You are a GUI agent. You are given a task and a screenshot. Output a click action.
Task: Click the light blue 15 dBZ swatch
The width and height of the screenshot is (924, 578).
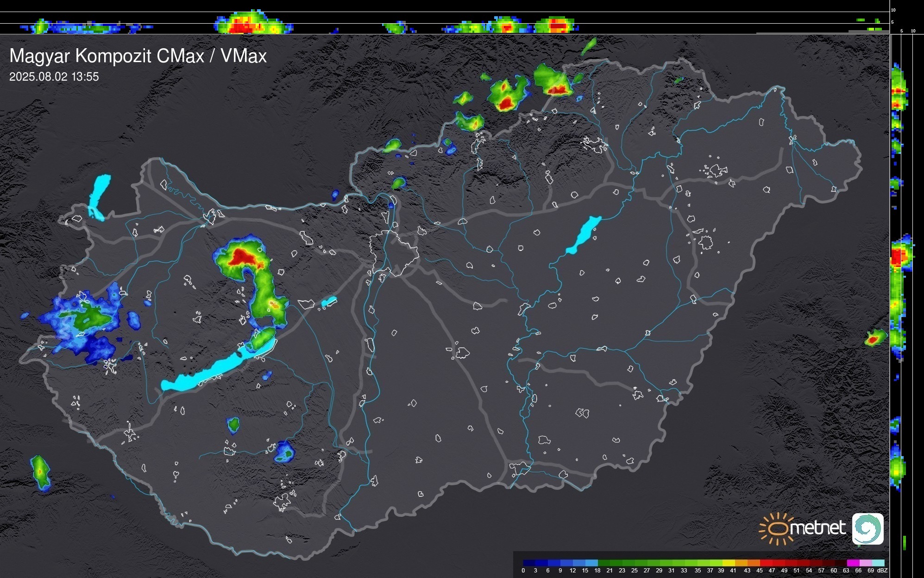point(591,563)
